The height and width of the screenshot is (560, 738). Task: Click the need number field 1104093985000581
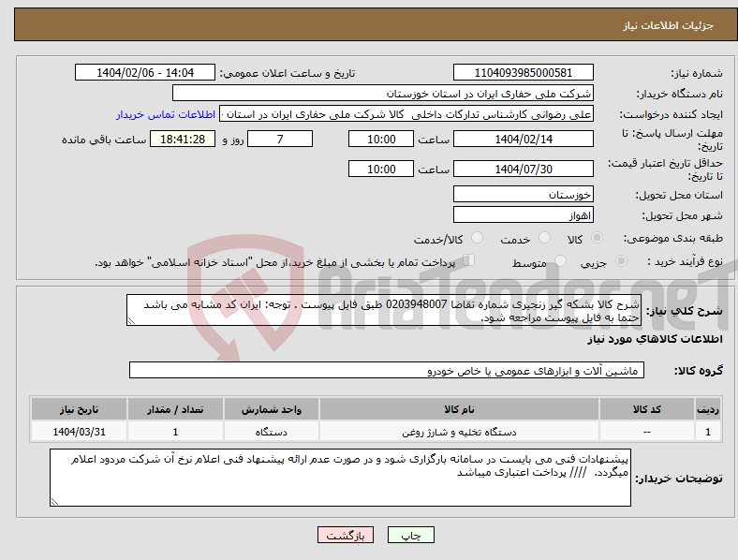click(523, 73)
